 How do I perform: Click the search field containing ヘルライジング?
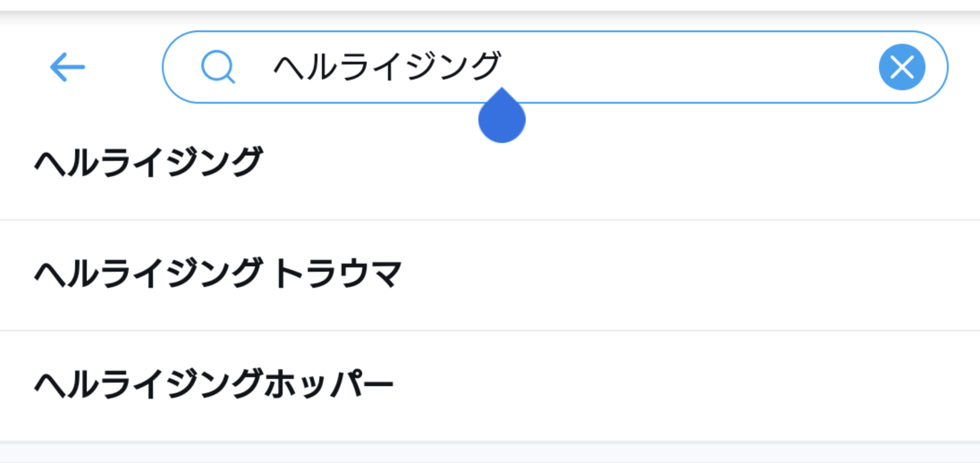(x=387, y=67)
